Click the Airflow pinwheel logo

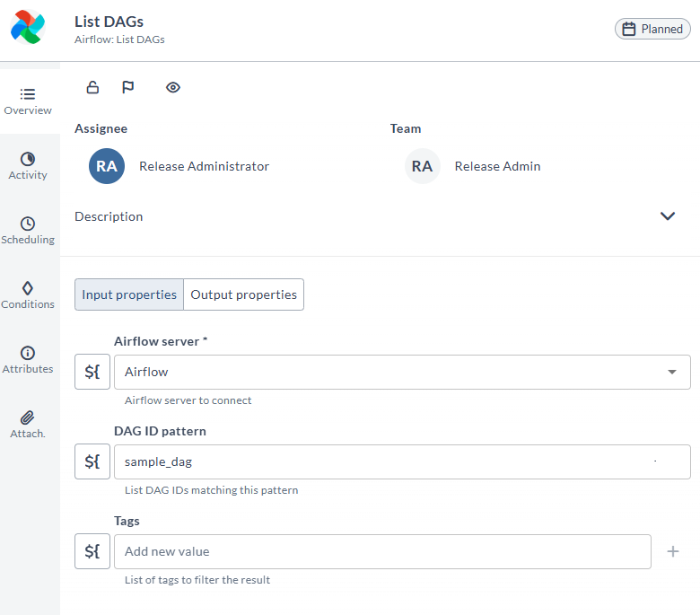[x=28, y=27]
